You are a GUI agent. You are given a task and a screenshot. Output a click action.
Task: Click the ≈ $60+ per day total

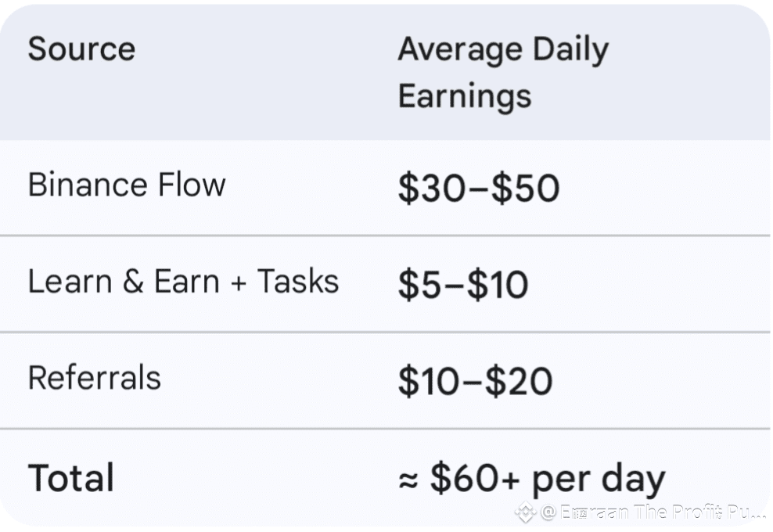tap(531, 480)
